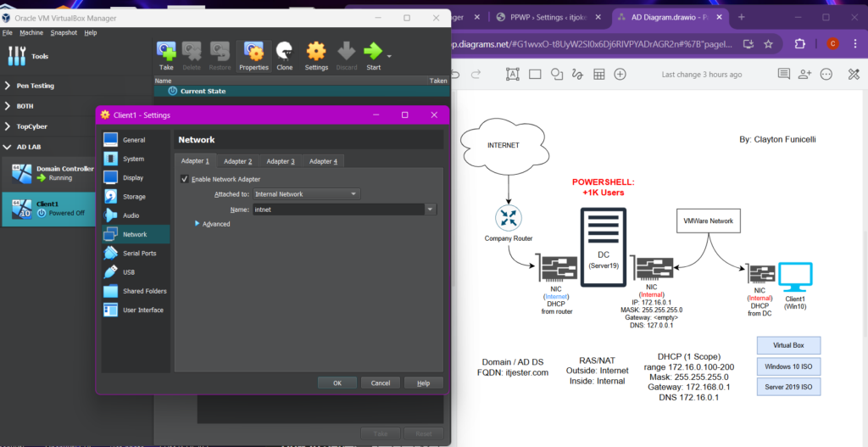
Task: Switch to the Adapter 3 tab
Action: pos(281,161)
